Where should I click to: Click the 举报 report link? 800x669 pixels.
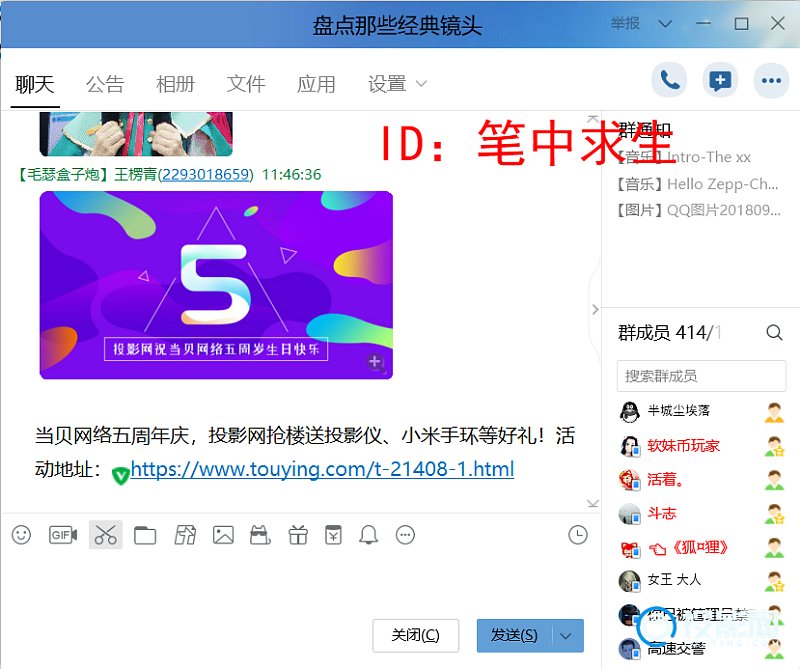click(625, 23)
